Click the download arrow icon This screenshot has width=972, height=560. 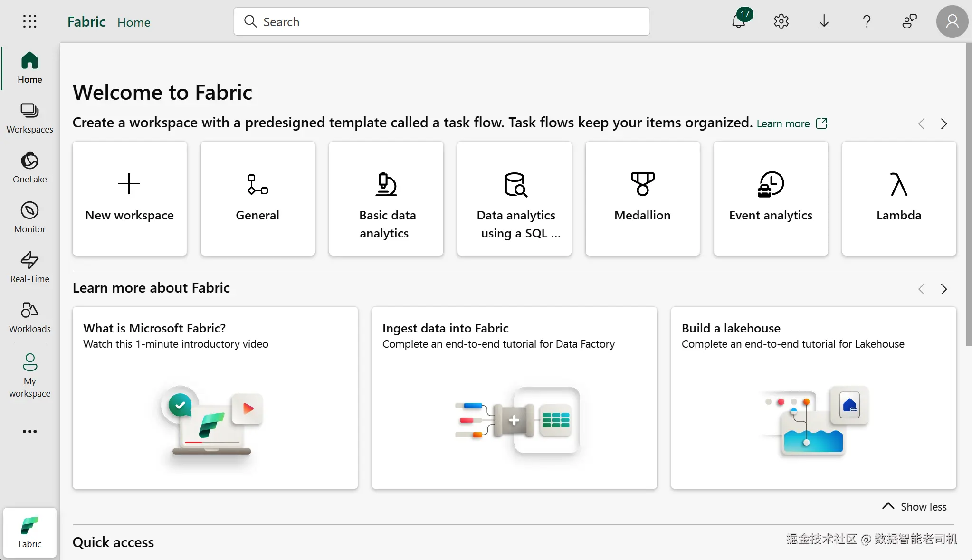824,21
